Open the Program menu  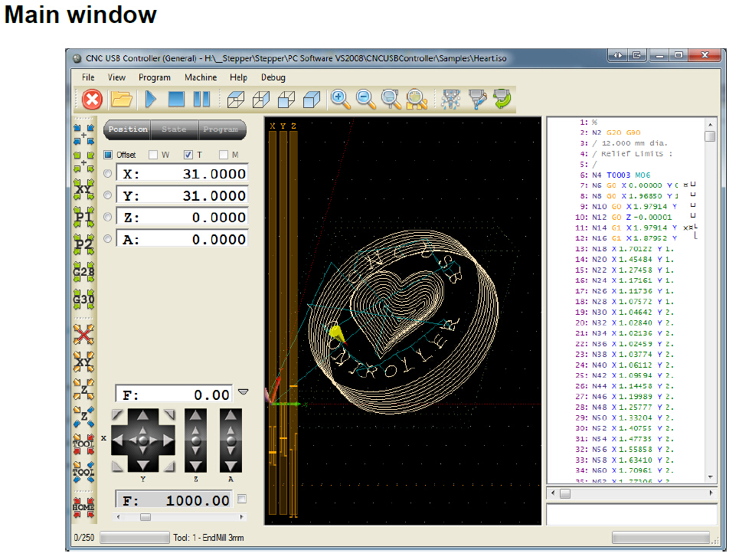155,77
